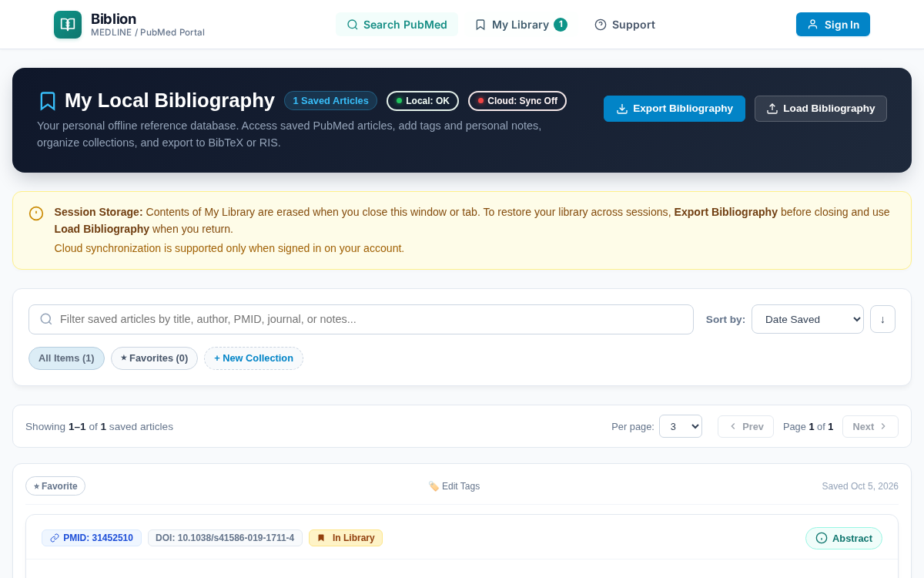Show the Favorites (0) collection
Viewport: 924px width, 578px height.
[154, 358]
